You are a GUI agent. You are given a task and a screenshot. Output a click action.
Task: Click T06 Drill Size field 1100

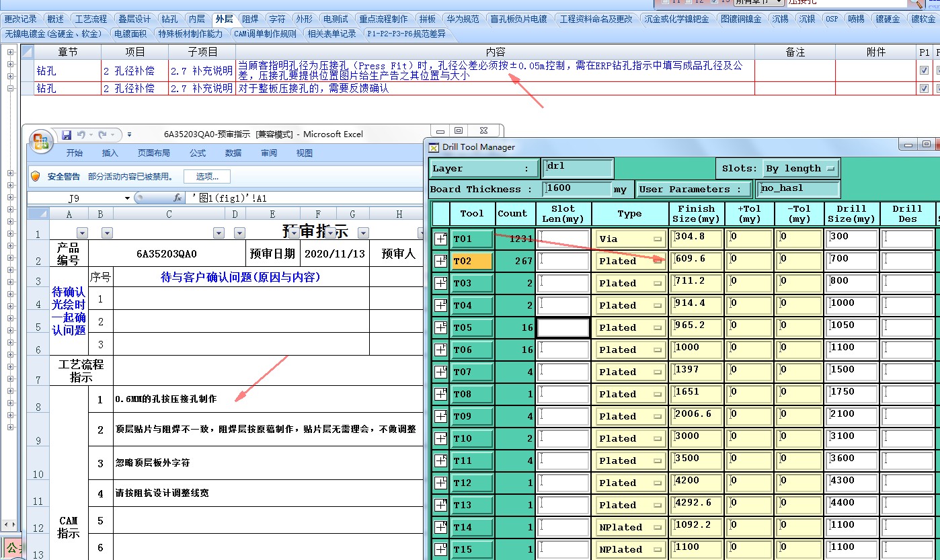853,350
